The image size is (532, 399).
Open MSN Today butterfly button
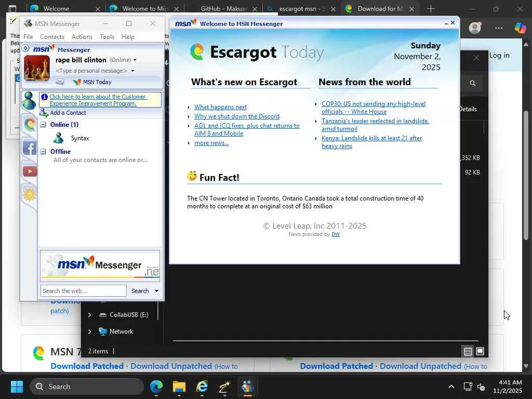pos(92,82)
